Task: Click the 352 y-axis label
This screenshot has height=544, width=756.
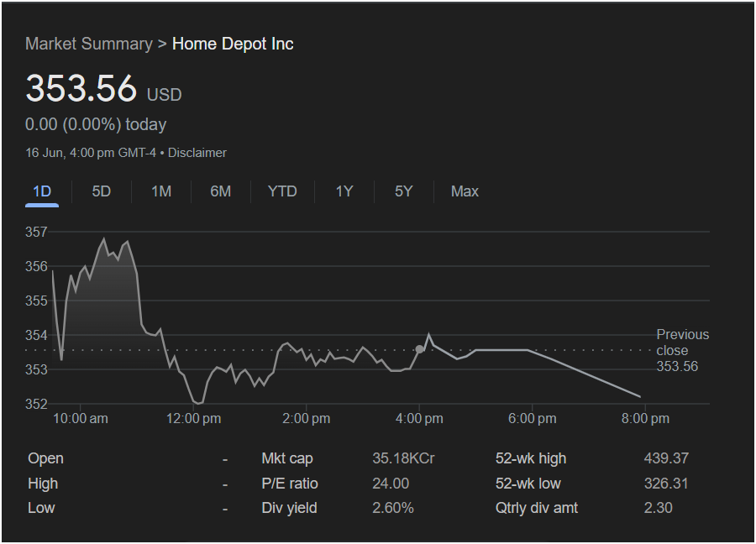Action: point(36,404)
